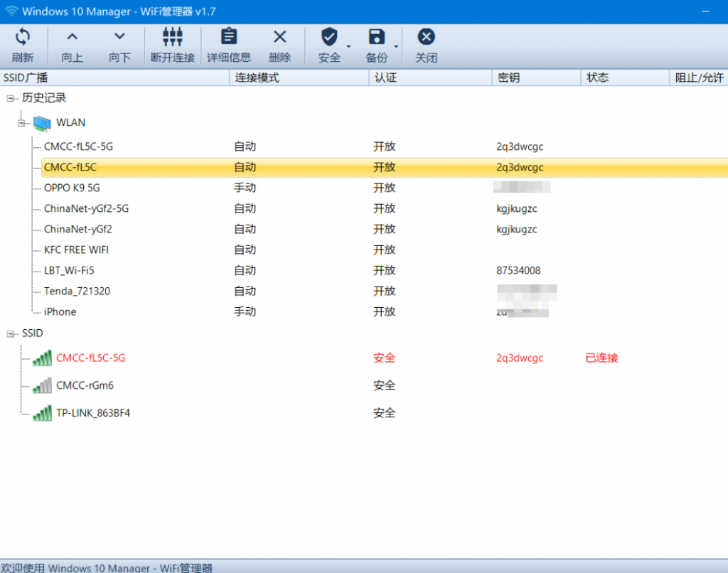Click key kgjkugzc of ChinaNet-yGf2-5G
728x573 pixels.
point(517,209)
